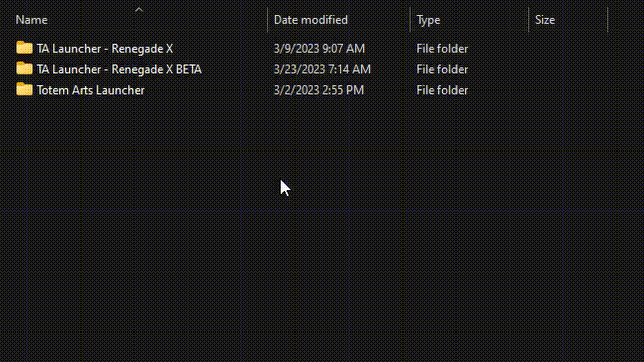Select the Renegade X BETA folder icon
The height and width of the screenshot is (362, 644).
click(x=24, y=68)
